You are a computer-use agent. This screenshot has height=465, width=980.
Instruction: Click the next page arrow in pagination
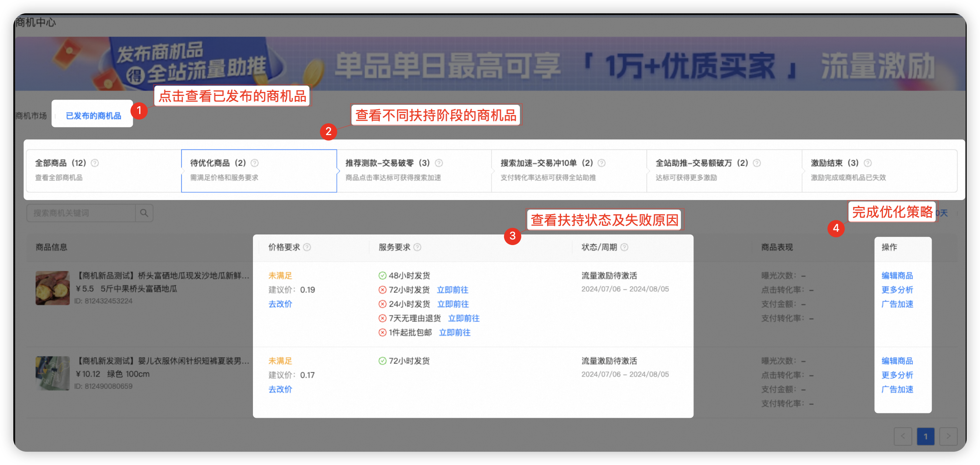pyautogui.click(x=949, y=437)
